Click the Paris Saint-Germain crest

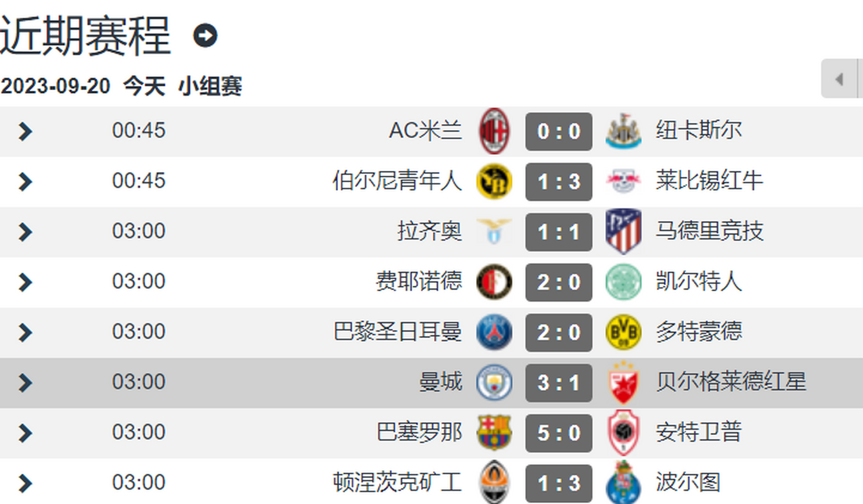pos(494,332)
